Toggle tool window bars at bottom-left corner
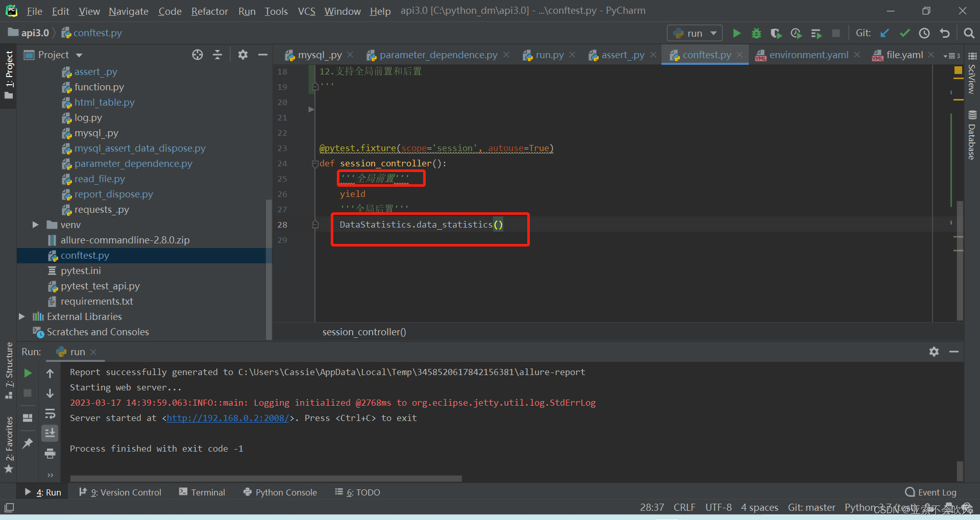980x520 pixels. tap(9, 508)
